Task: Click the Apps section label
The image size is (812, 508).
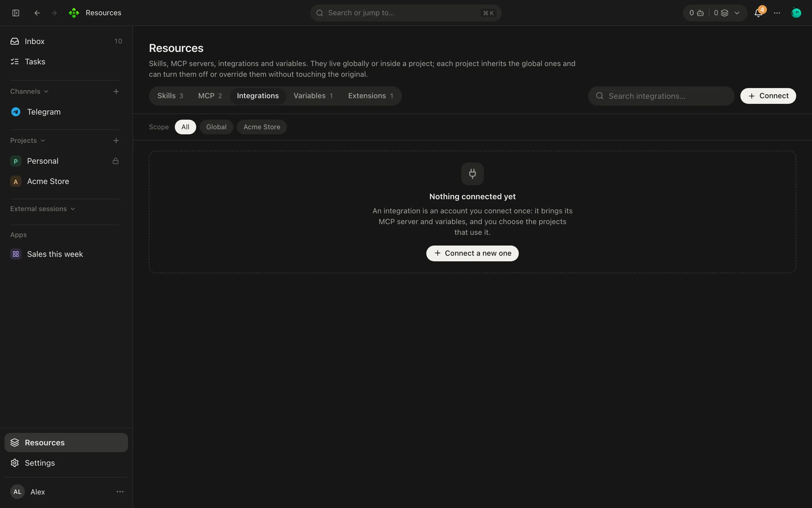Action: pos(18,235)
